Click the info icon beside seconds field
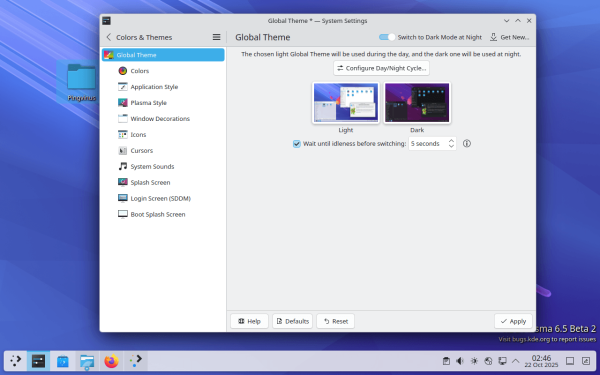 point(466,143)
